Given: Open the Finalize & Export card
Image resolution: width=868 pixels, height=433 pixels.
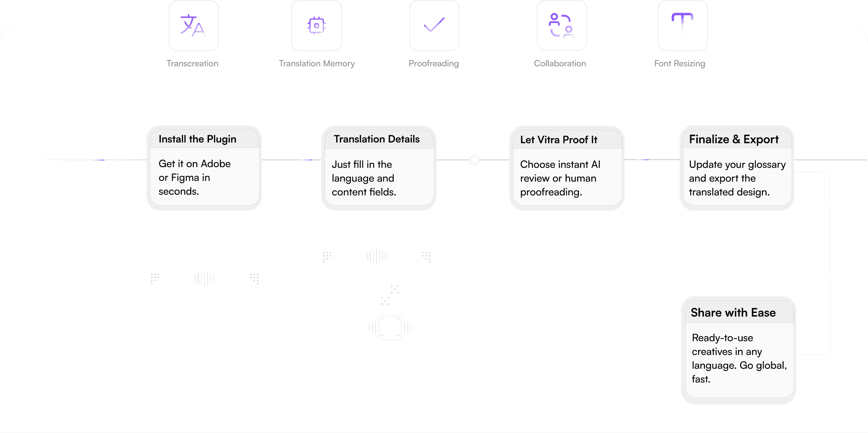Looking at the screenshot, I should click(x=737, y=168).
